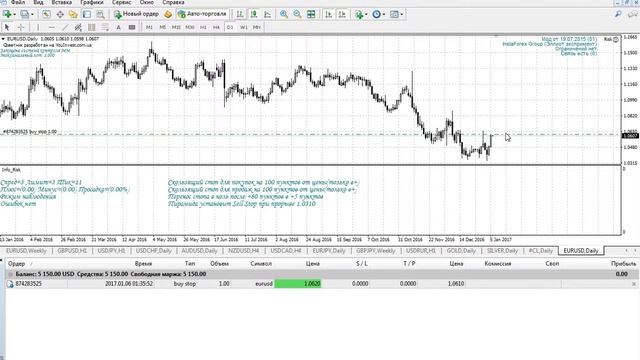The width and height of the screenshot is (640, 360).
Task: Open the GBPUSD,H1 chart tab
Action: pos(72,251)
